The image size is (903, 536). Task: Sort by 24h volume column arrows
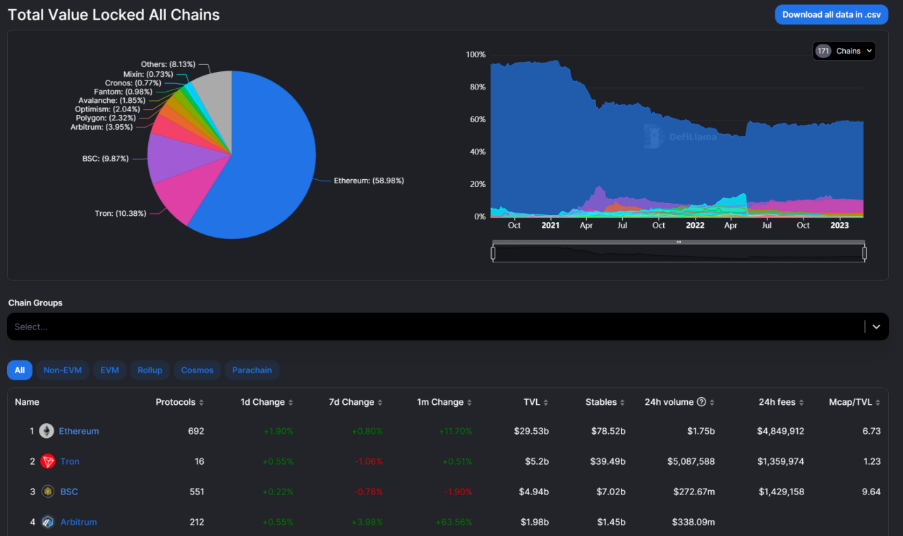point(712,402)
